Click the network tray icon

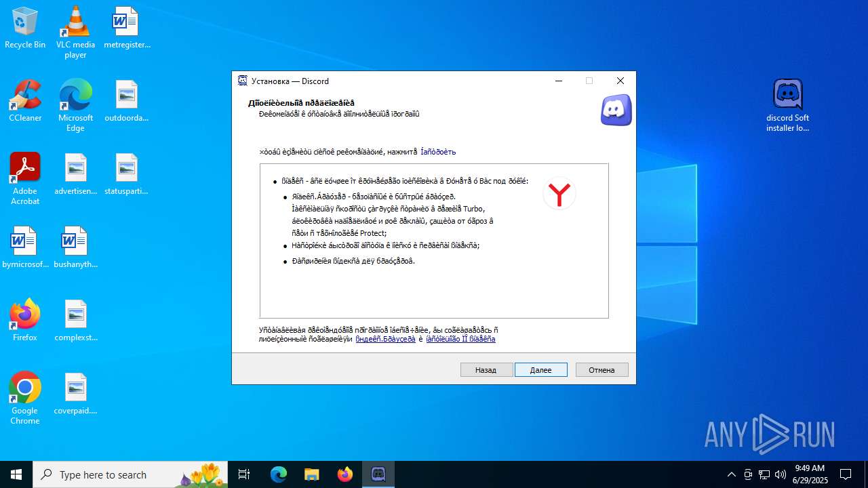pos(764,474)
